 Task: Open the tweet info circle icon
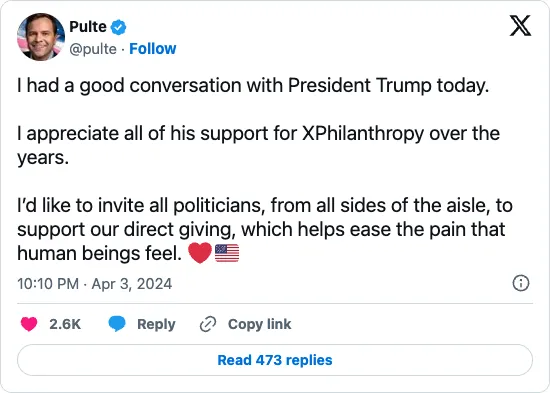coord(521,283)
